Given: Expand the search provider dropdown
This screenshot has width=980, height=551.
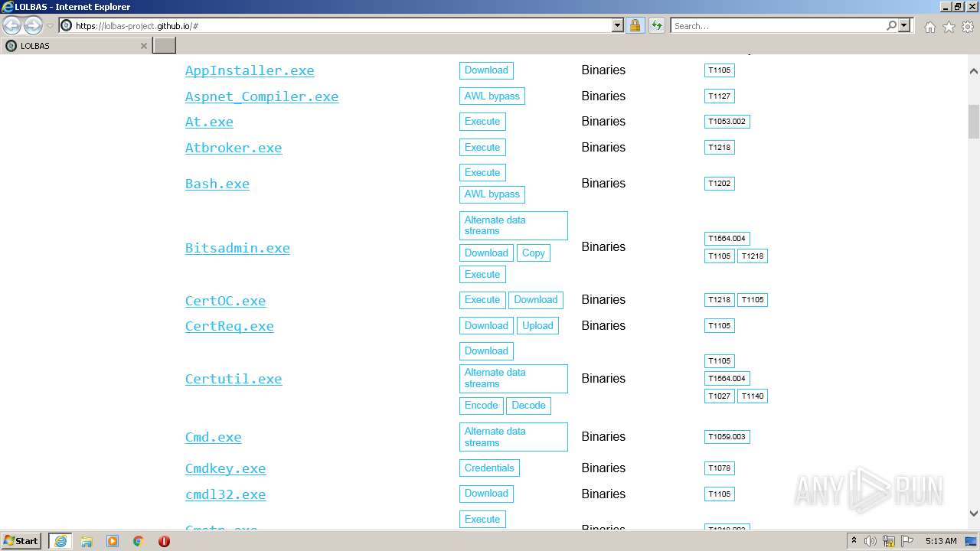Looking at the screenshot, I should tap(904, 25).
